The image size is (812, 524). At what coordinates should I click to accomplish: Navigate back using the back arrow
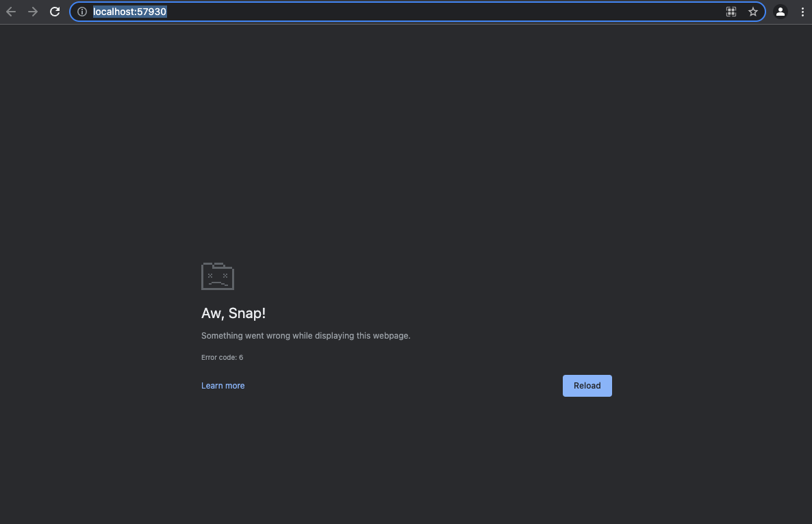[10, 12]
